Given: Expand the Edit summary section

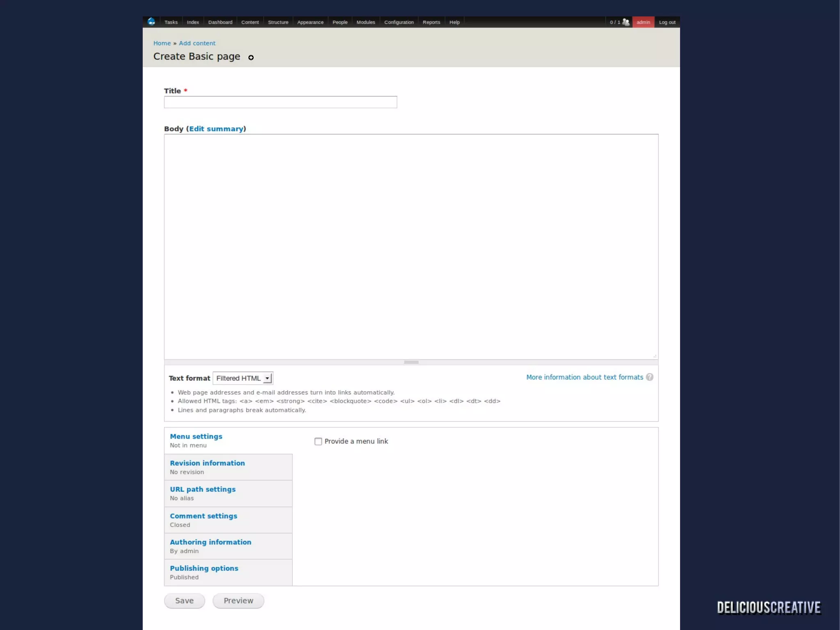Looking at the screenshot, I should point(216,129).
